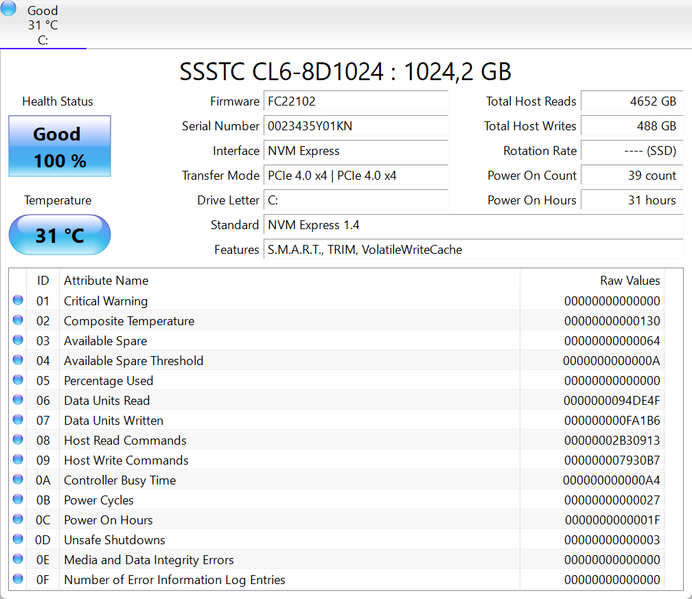Screen dimensions: 692x599
Task: Click the Percentage Used status dot icon
Action: click(x=18, y=381)
